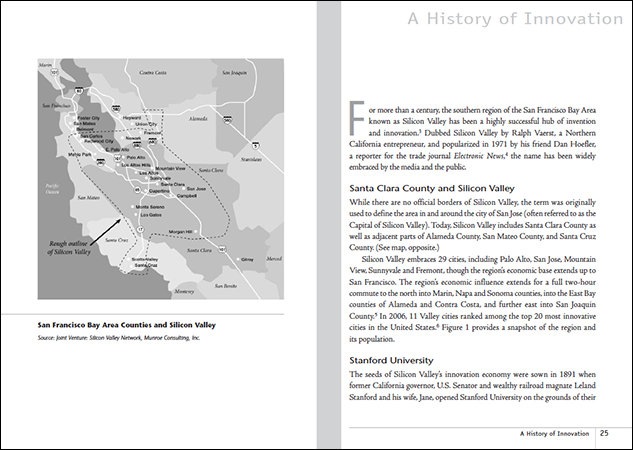
Task: Click the 'Cupertino' label on the map
Action: pos(159,191)
